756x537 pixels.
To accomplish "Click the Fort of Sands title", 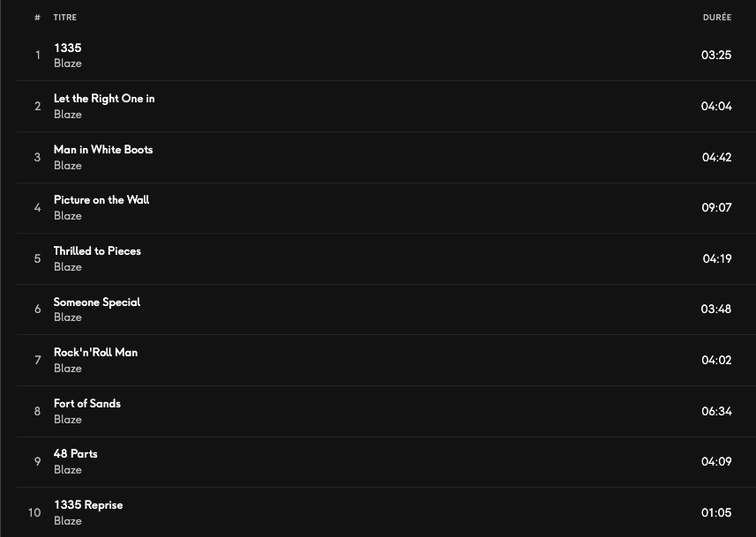I will (x=87, y=404).
